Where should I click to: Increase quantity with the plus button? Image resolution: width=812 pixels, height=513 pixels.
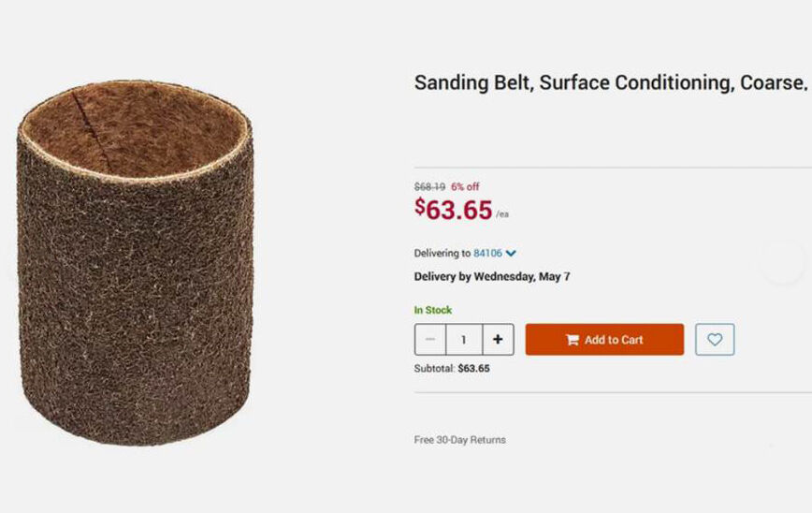[x=498, y=340]
